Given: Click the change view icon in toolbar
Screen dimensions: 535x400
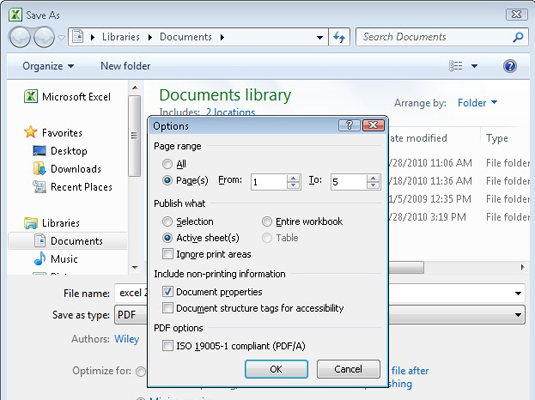Looking at the screenshot, I should [x=456, y=66].
